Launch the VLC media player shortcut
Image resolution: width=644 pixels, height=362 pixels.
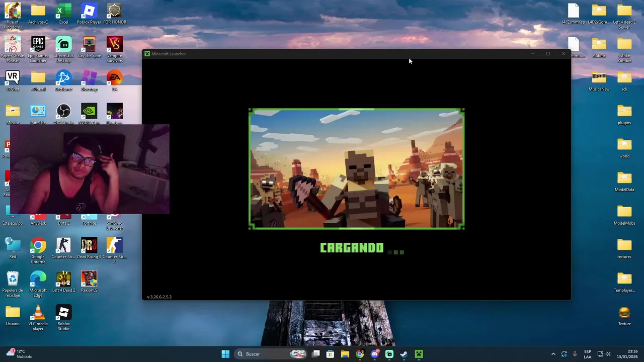[x=38, y=317]
